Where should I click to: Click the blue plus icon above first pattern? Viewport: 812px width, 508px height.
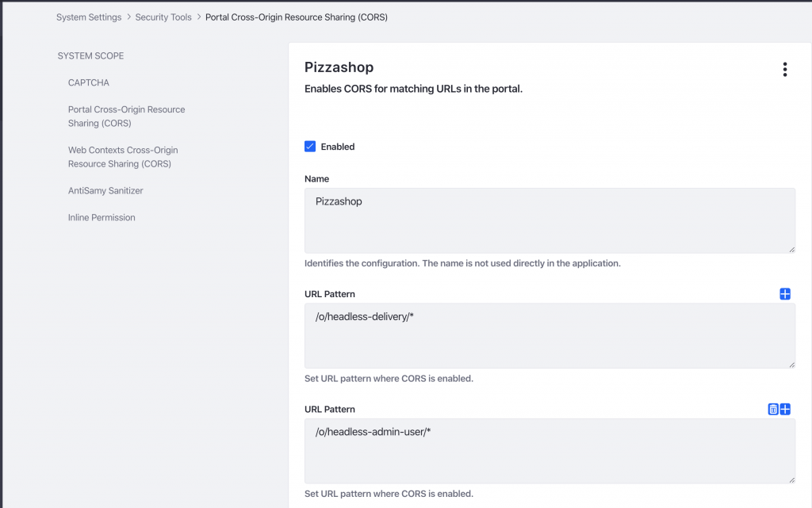tap(785, 294)
